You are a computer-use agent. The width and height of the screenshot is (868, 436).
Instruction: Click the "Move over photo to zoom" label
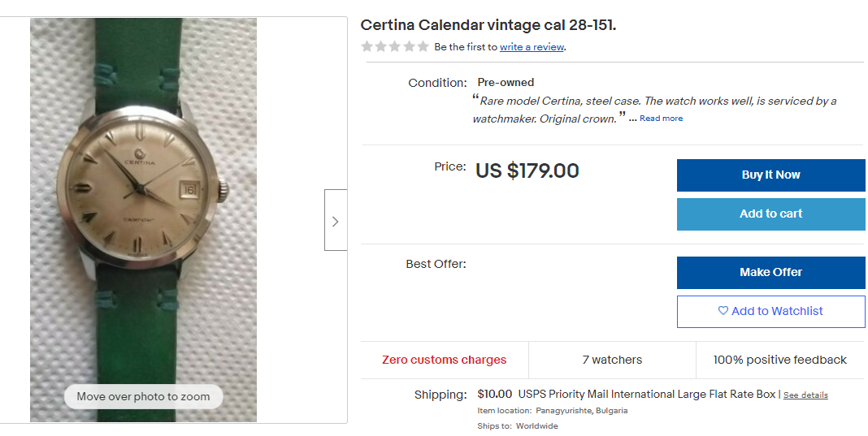(143, 397)
